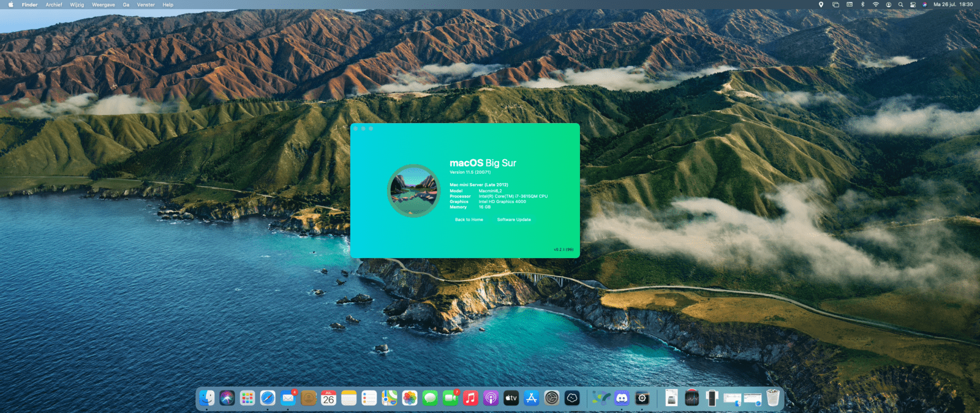
Task: Open the dark gear app beside Discord
Action: (x=642, y=398)
